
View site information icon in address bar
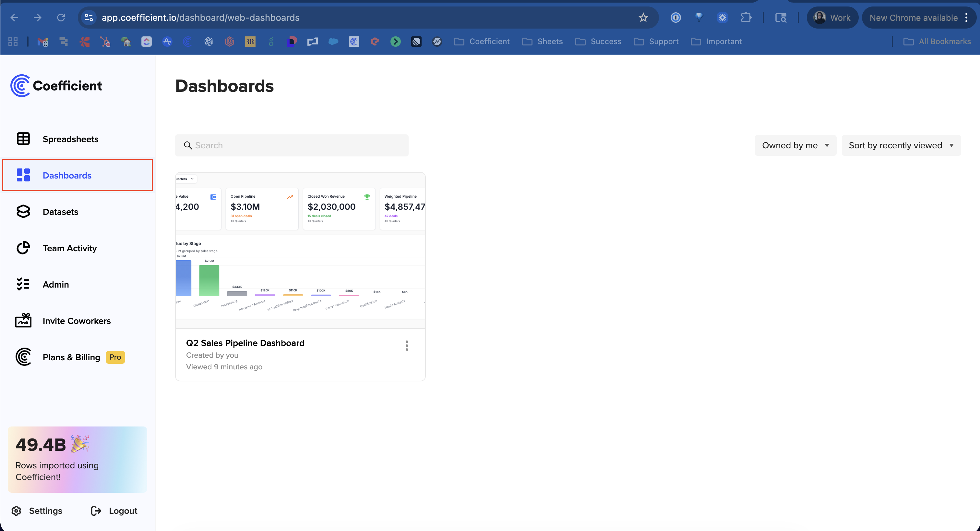[89, 18]
